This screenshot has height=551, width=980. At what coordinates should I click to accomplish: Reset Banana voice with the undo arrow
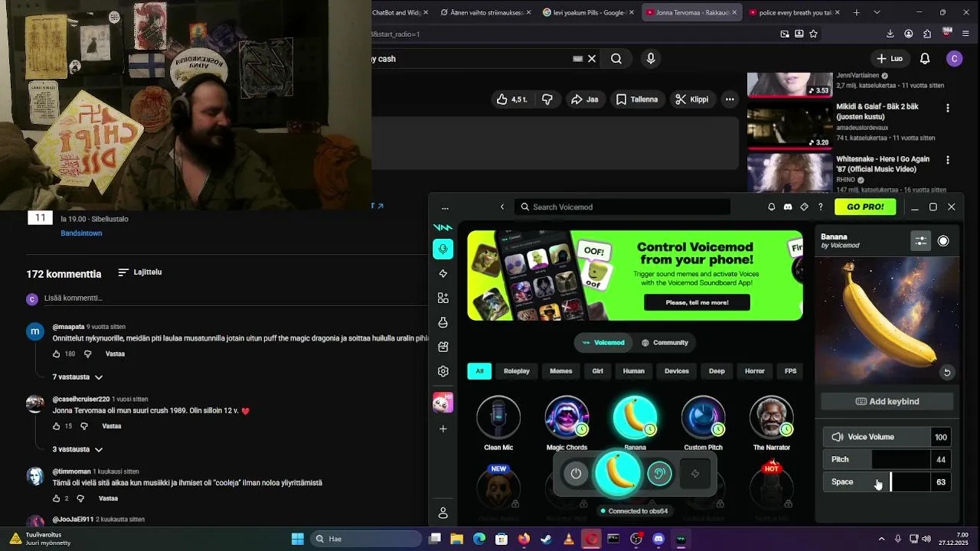pyautogui.click(x=947, y=372)
